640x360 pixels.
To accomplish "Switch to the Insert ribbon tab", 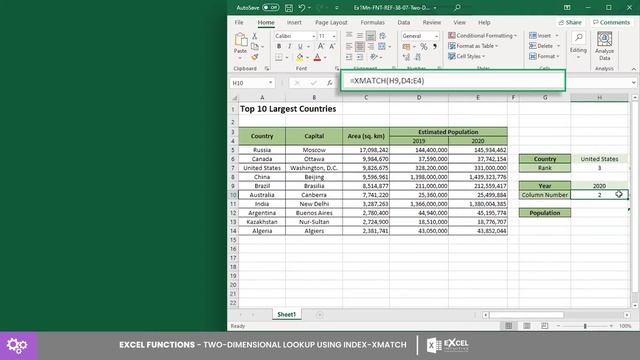I will (294, 22).
